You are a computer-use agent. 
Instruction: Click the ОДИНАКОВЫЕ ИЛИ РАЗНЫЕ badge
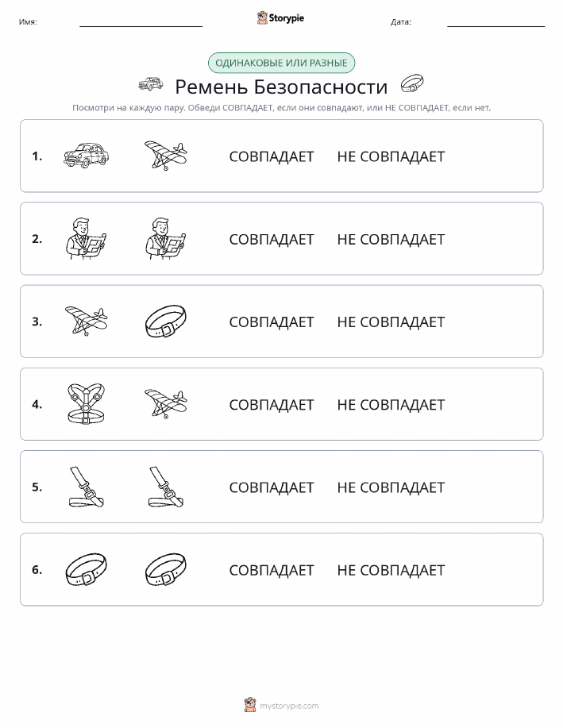click(x=281, y=63)
